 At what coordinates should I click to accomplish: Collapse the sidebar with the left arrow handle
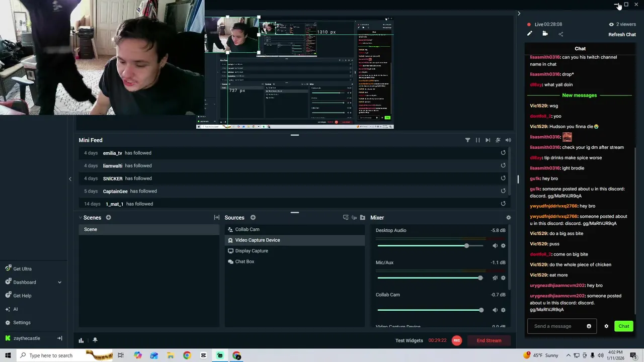70,178
